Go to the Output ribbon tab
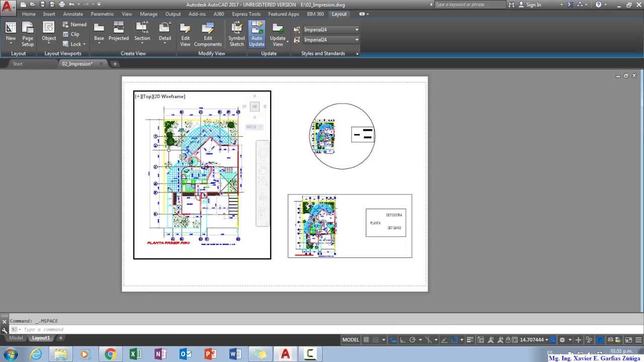 (x=173, y=14)
